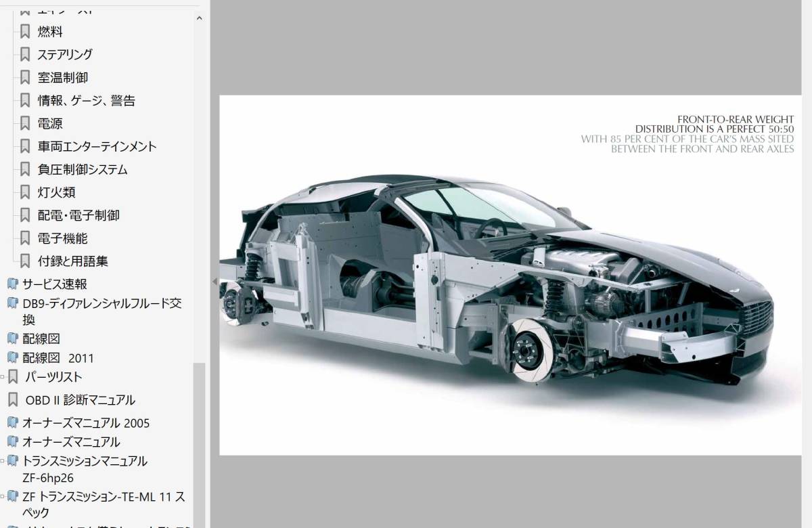Click the bookmark icon beside 車両エンターテインメント
Image resolution: width=812 pixels, height=528 pixels.
tap(25, 146)
